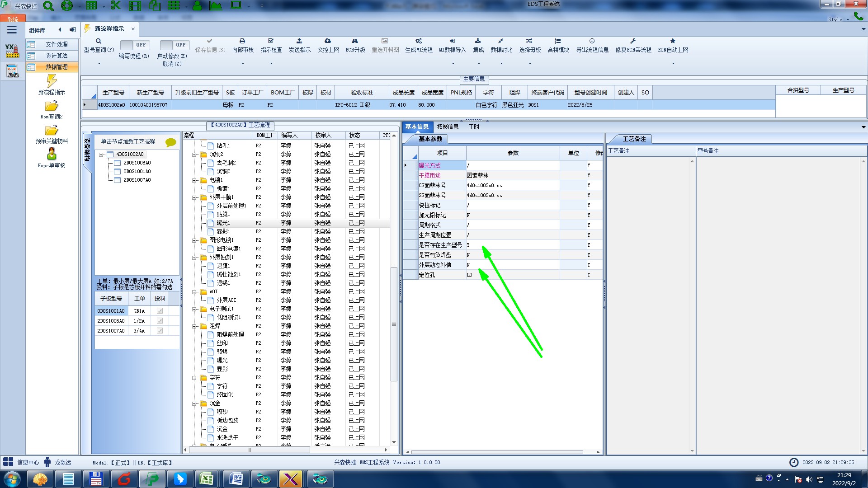Click the 文件处理 sidebar button
The image size is (868, 488).
[x=56, y=44]
